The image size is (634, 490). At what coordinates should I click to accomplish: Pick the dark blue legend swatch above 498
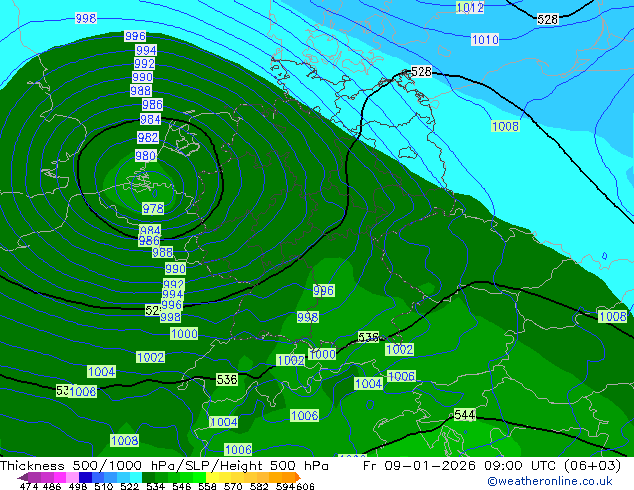(x=85, y=477)
